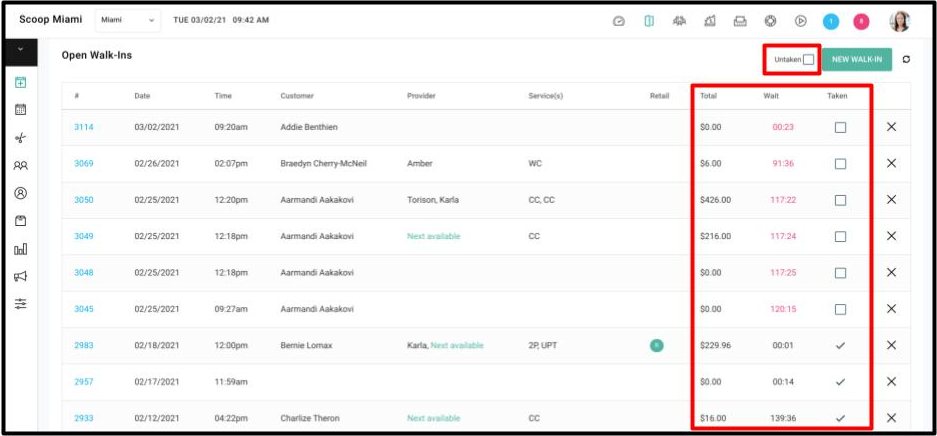Select customer Braedyn Cherry-McNeil

pos(323,163)
